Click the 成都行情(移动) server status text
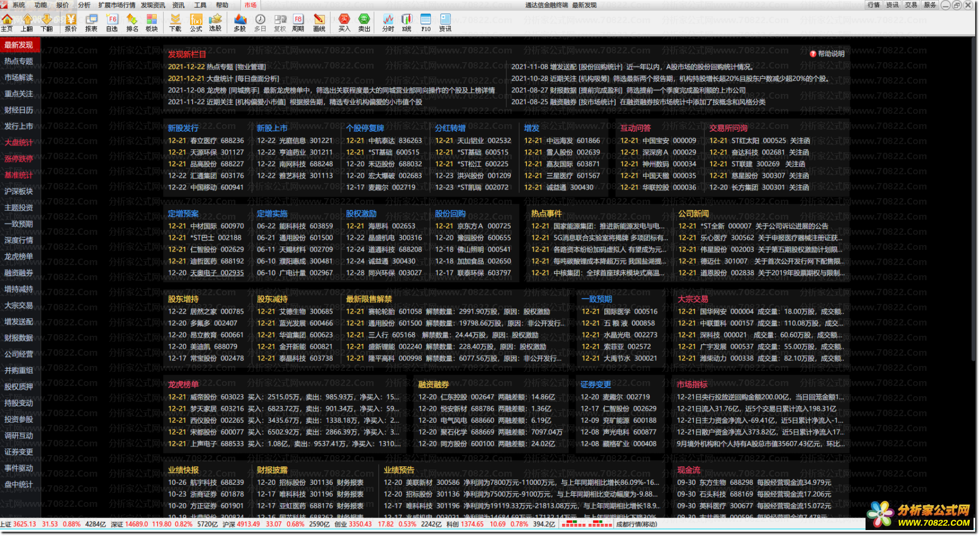 pos(637,524)
